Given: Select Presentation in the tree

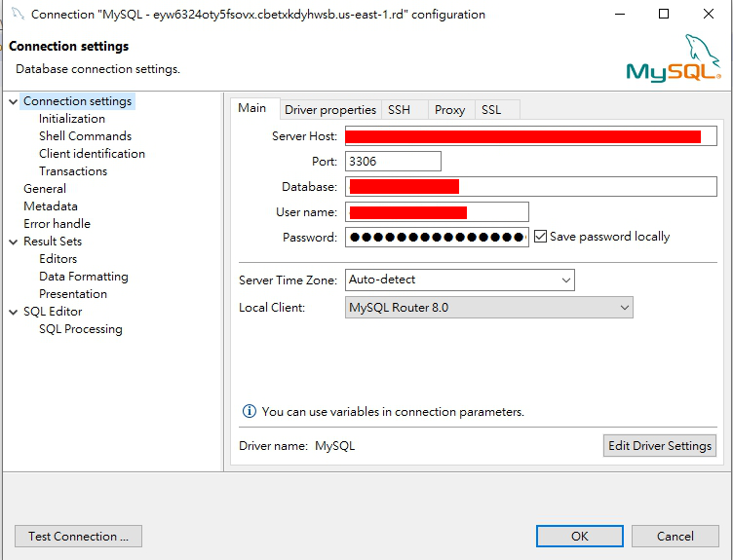Looking at the screenshot, I should point(73,294).
